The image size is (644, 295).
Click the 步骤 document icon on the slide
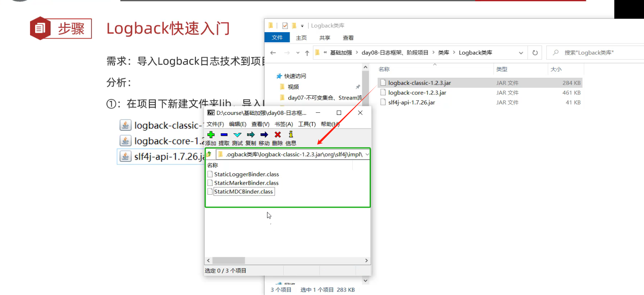pyautogui.click(x=40, y=28)
